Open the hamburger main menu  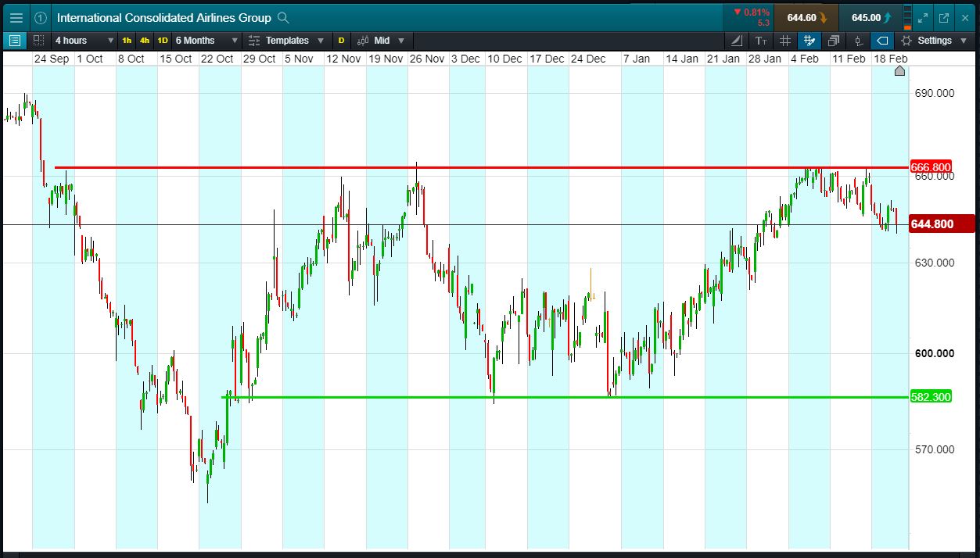[16, 17]
